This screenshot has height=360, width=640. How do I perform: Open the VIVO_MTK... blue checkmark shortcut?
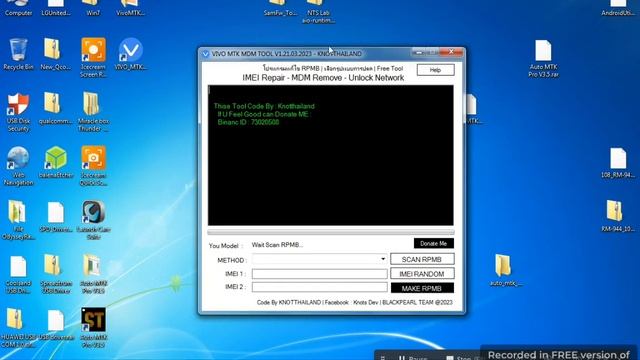click(x=131, y=50)
